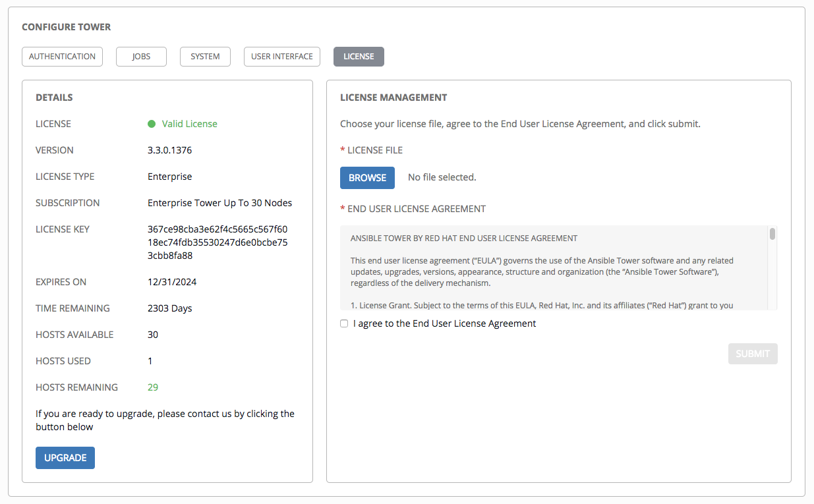Screen dimensions: 814x504
Task: Click the expiry date 12/31/2024
Action: [172, 282]
